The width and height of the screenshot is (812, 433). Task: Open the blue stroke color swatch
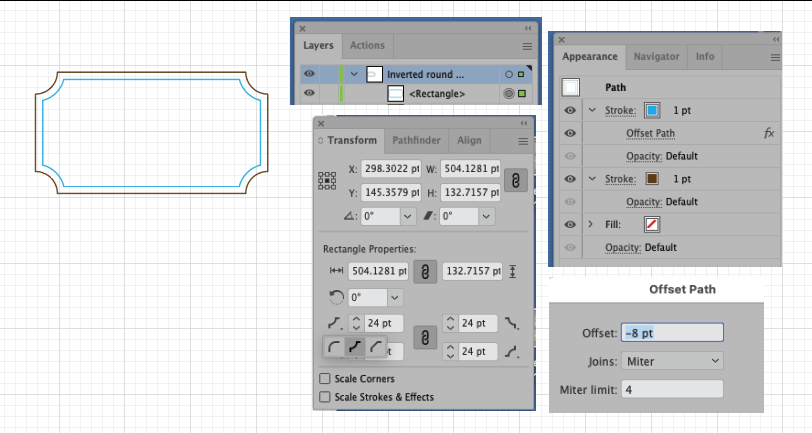652,110
